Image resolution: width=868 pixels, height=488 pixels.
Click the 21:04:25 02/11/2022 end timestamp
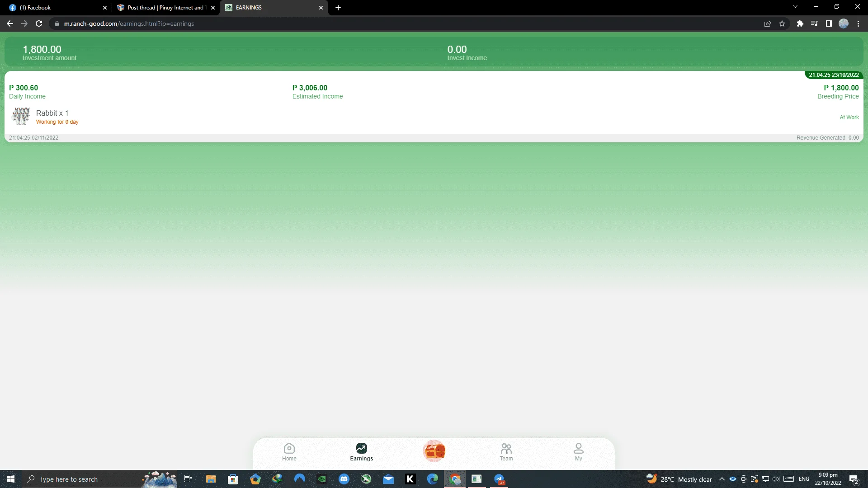tap(33, 138)
